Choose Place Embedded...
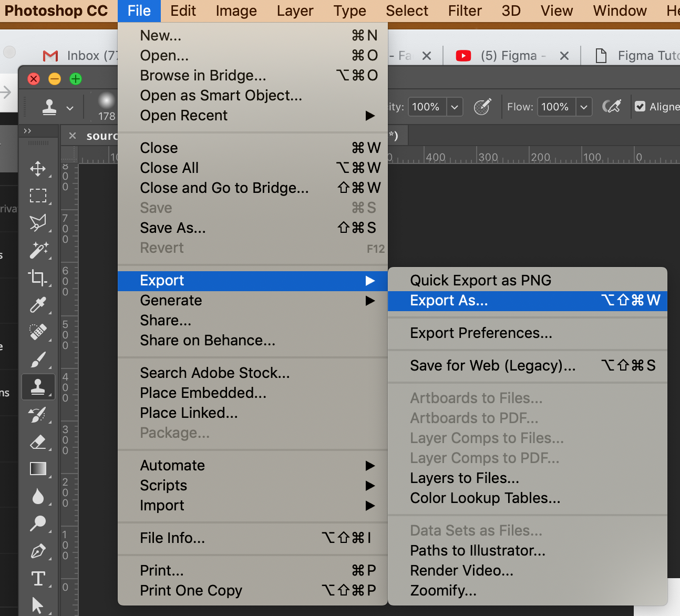Image resolution: width=680 pixels, height=616 pixels. [253, 393]
